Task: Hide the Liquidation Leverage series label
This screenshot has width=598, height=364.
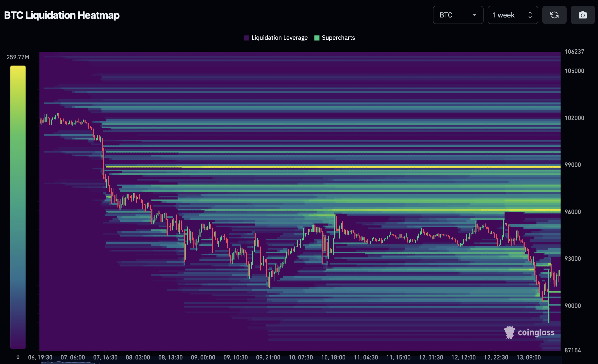Action: (279, 38)
